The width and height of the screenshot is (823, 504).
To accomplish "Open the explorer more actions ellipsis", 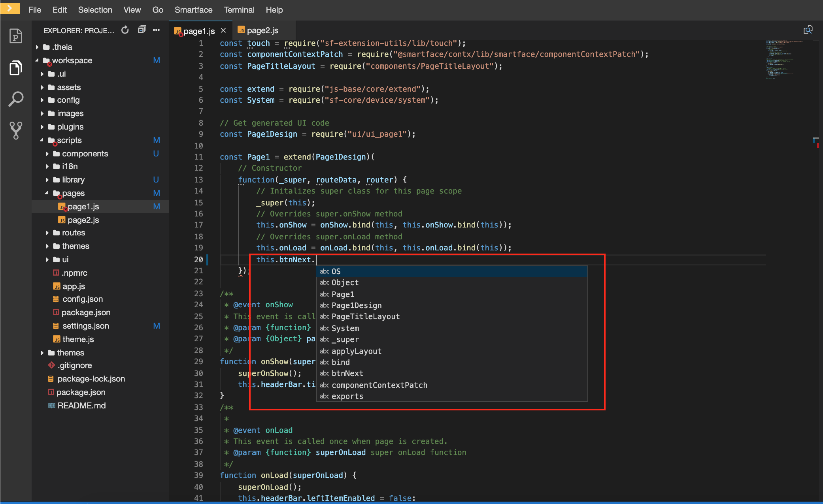I will coord(157,30).
